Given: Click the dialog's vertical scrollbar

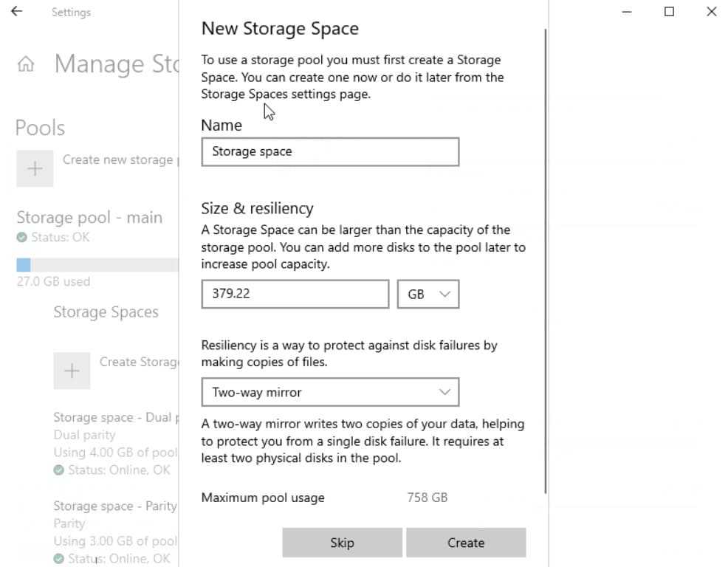Looking at the screenshot, I should (546, 261).
